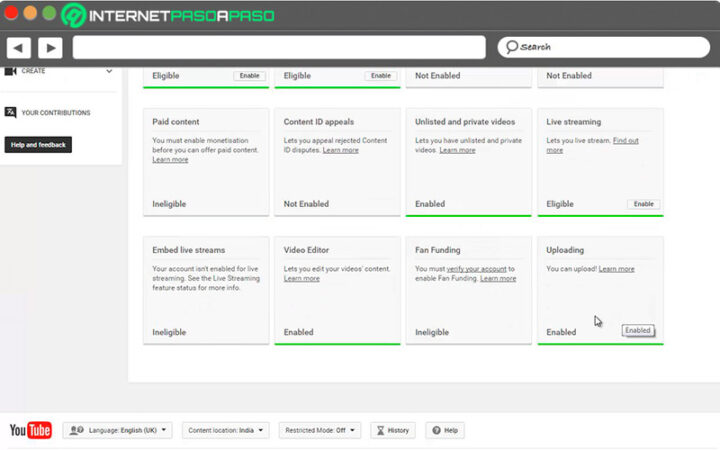The image size is (720, 450).
Task: Click the browser back arrow button
Action: click(18, 47)
